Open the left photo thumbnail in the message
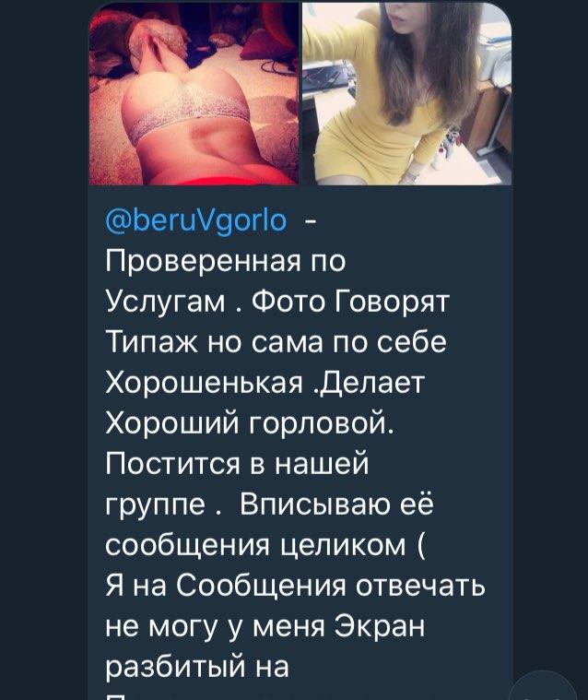 click(194, 94)
